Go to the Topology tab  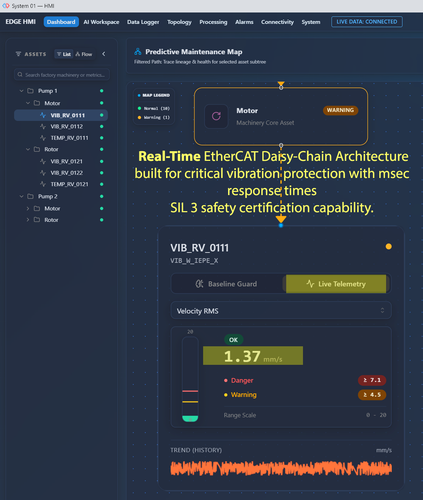[179, 22]
